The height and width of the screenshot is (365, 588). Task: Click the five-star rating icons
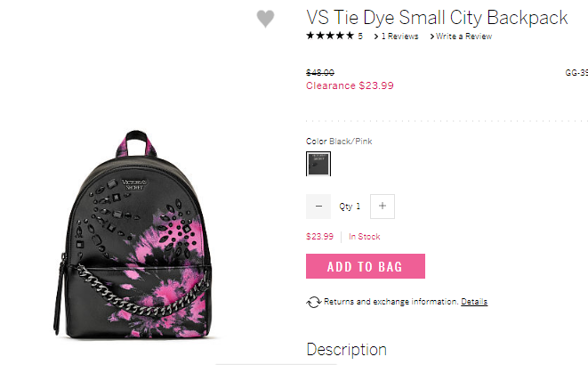[330, 36]
